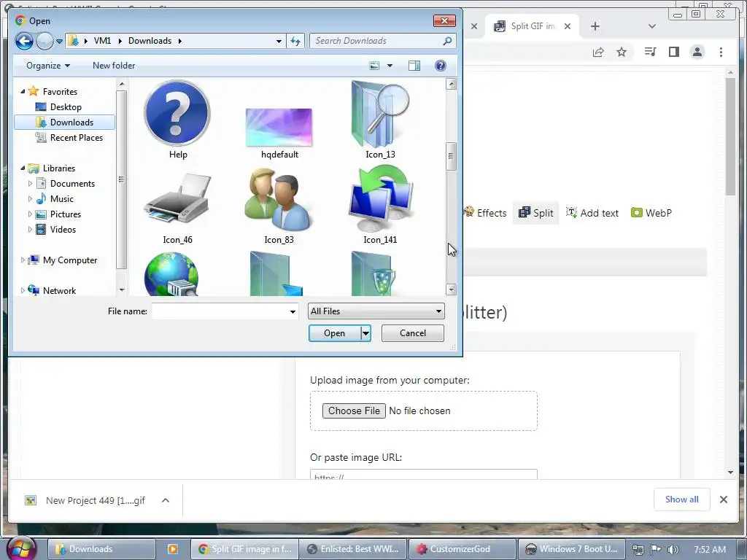Toggle the preview pane icon
The width and height of the screenshot is (747, 560).
(x=414, y=66)
